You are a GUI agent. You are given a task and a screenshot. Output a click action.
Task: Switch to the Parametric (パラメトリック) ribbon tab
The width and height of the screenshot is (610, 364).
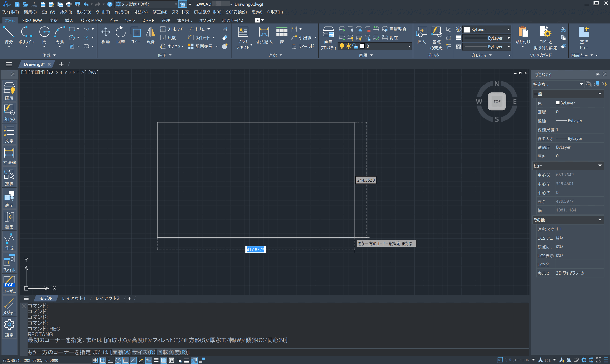[x=91, y=20]
